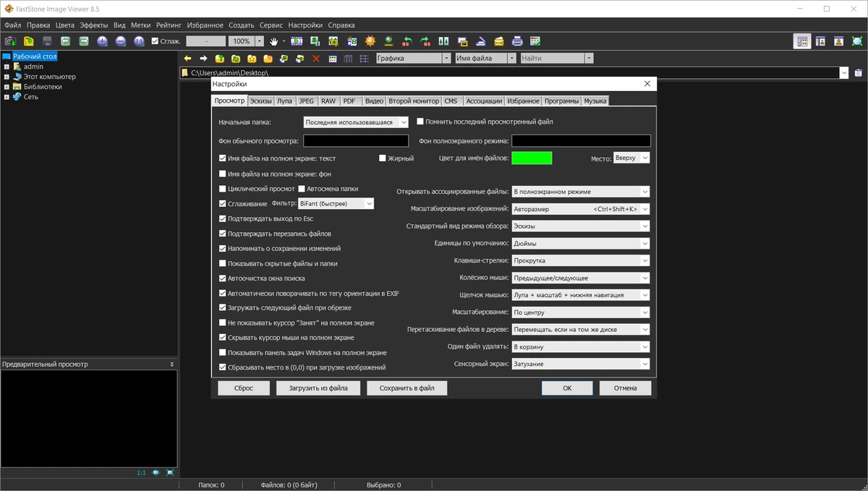Click the Сброс button
868x491 pixels.
click(244, 388)
